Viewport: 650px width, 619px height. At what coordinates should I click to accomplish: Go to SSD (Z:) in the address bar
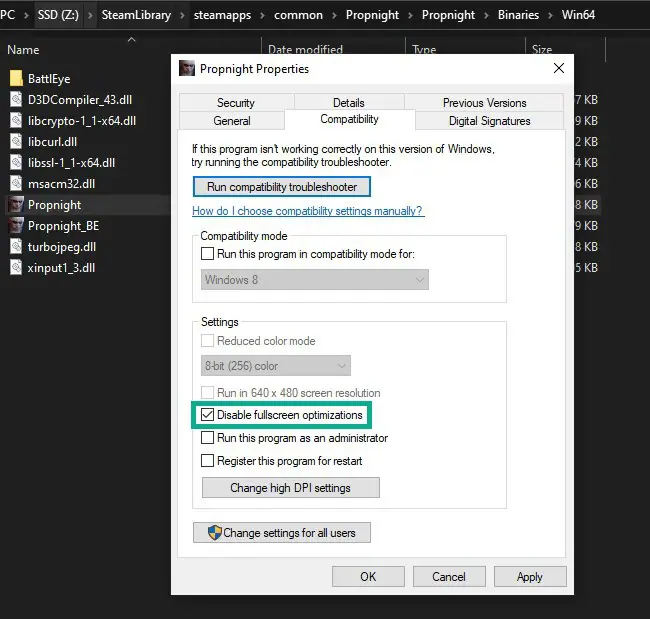(58, 15)
